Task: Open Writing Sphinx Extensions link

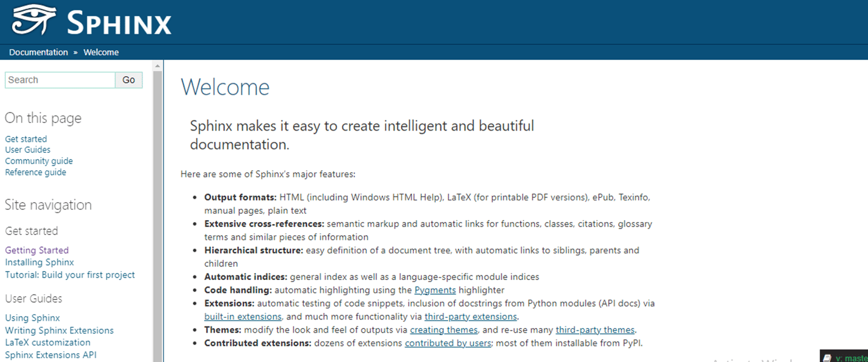Action: [x=59, y=330]
